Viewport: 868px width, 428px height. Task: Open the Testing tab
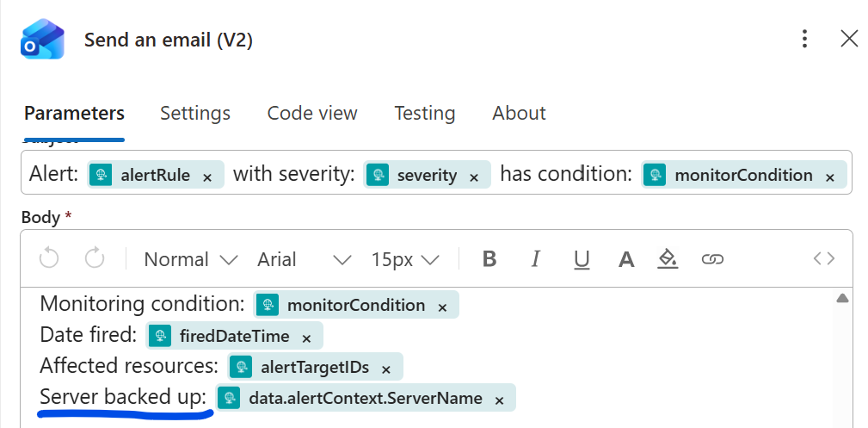pos(425,113)
